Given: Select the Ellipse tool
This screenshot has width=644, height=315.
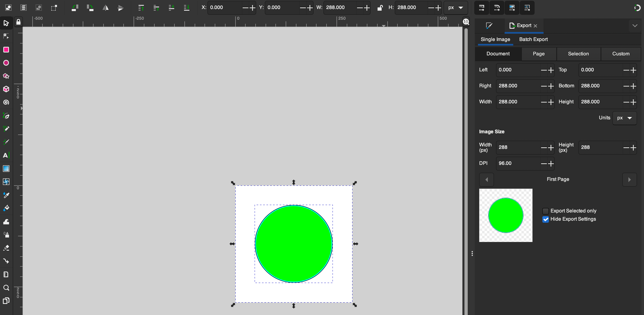Looking at the screenshot, I should (6, 63).
